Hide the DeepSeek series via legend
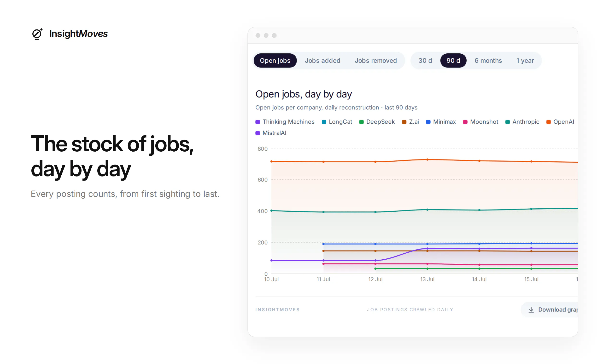This screenshot has height=364, width=609. [x=377, y=122]
